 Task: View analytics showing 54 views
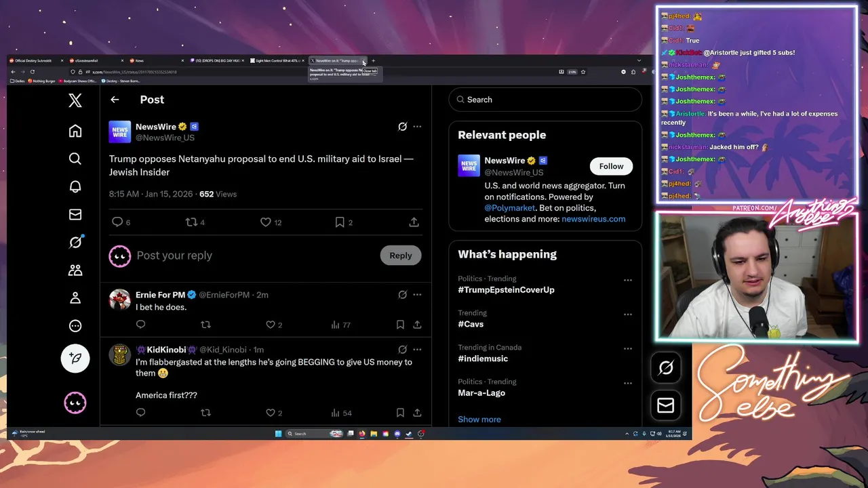pyautogui.click(x=340, y=413)
